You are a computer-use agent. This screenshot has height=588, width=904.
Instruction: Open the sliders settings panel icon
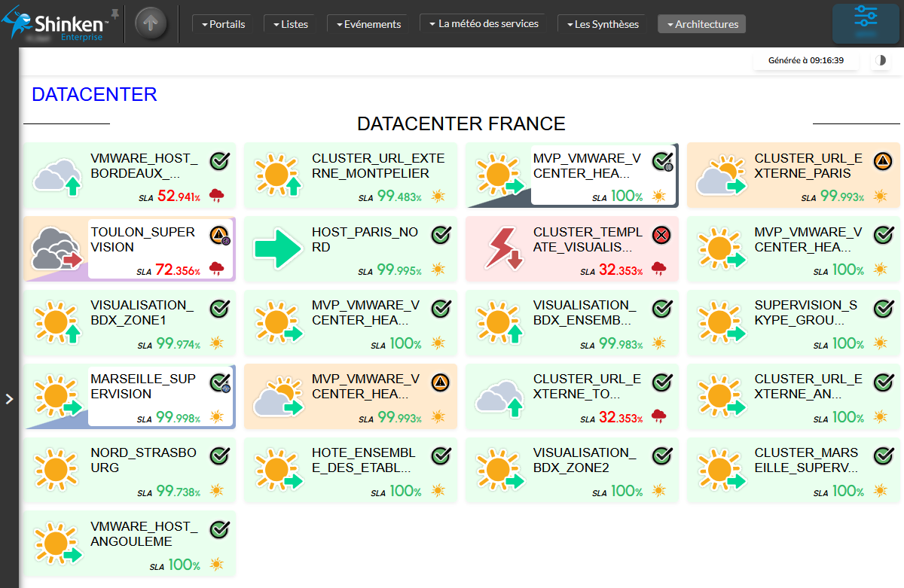click(866, 22)
